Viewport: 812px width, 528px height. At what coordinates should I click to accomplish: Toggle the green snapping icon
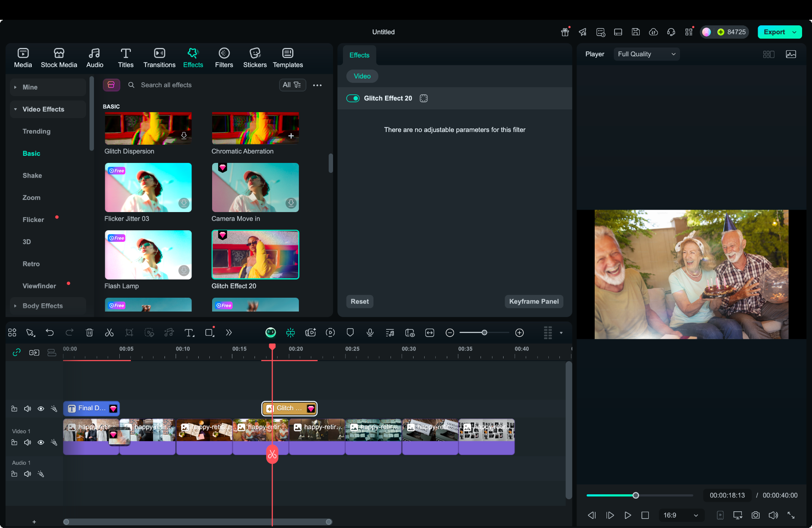pyautogui.click(x=290, y=333)
